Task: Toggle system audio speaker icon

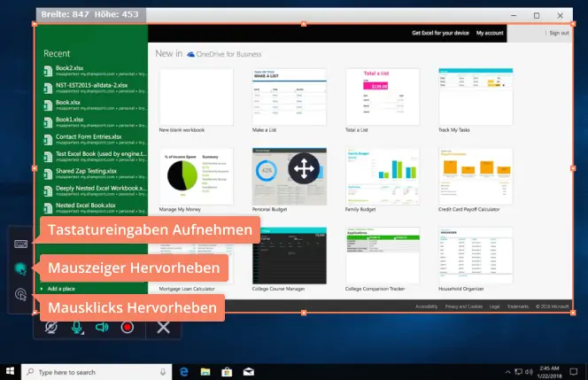Action: (102, 328)
